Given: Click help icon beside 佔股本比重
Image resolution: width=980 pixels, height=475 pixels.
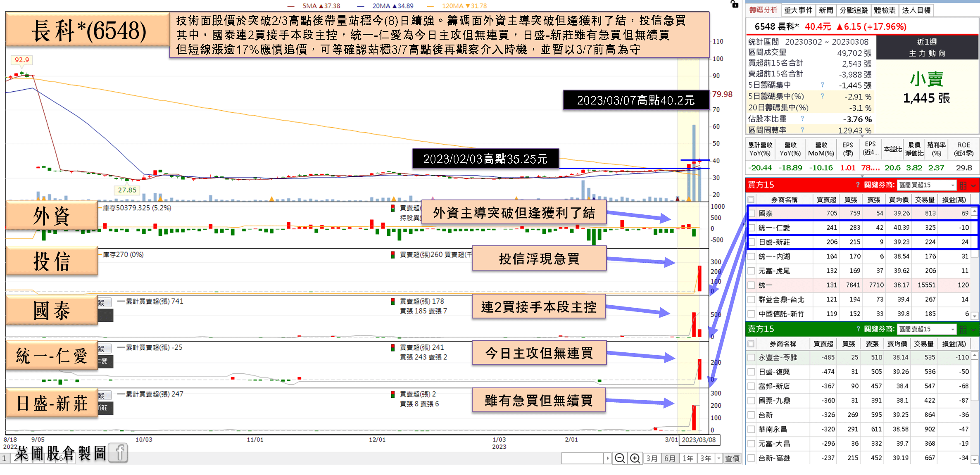Looking at the screenshot, I should pyautogui.click(x=802, y=119).
